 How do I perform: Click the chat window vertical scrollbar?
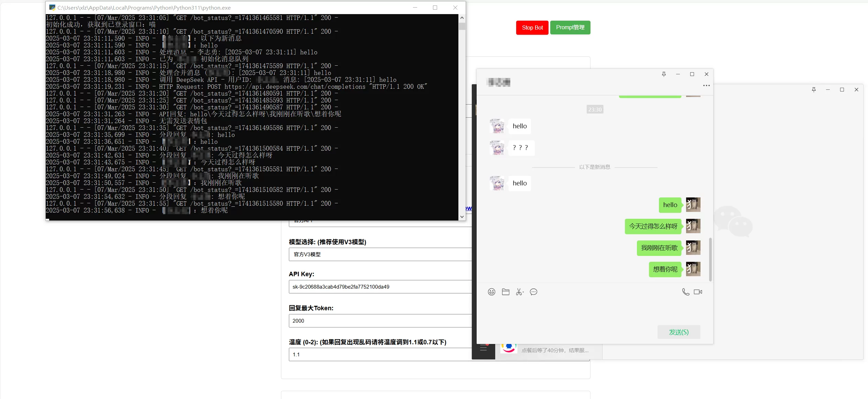710,259
